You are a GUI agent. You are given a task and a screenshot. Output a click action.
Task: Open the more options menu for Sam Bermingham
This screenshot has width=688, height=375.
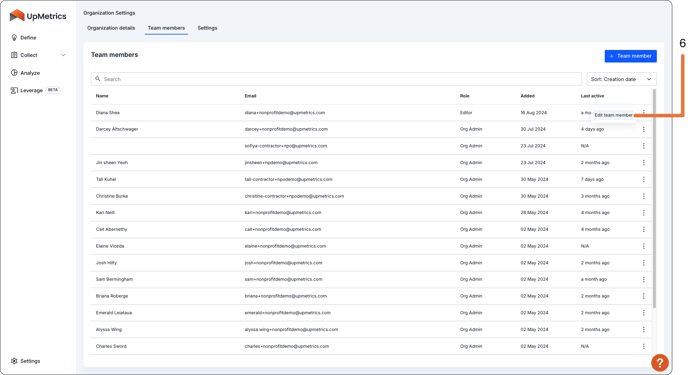click(x=644, y=279)
